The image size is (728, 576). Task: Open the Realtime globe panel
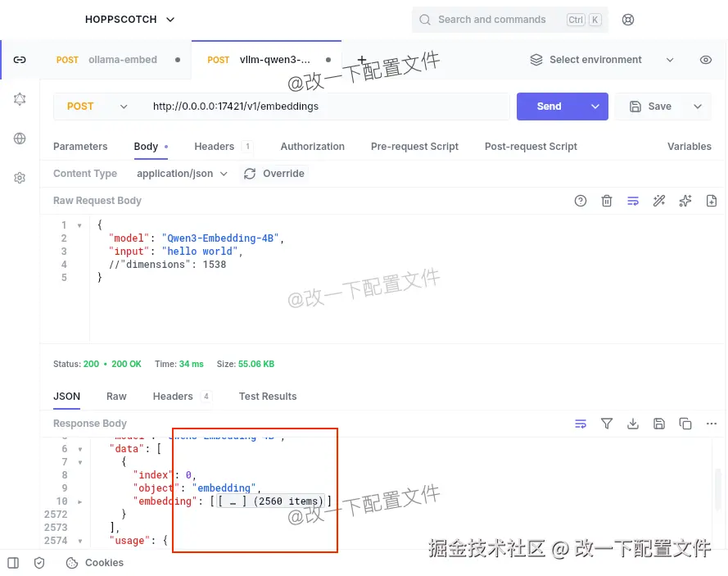click(x=20, y=138)
